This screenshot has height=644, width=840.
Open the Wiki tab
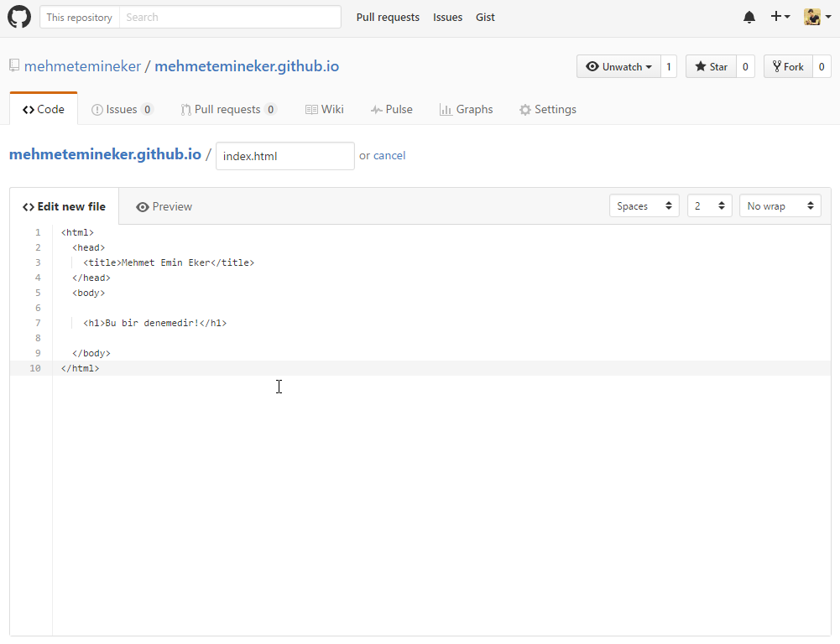pyautogui.click(x=325, y=109)
